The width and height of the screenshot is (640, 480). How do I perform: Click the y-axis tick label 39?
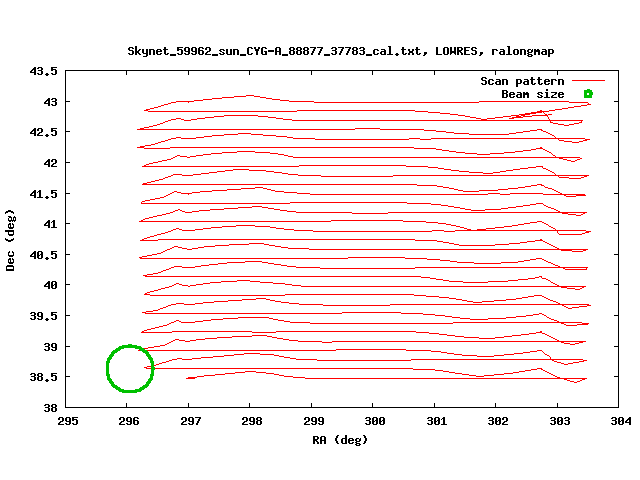(x=51, y=347)
